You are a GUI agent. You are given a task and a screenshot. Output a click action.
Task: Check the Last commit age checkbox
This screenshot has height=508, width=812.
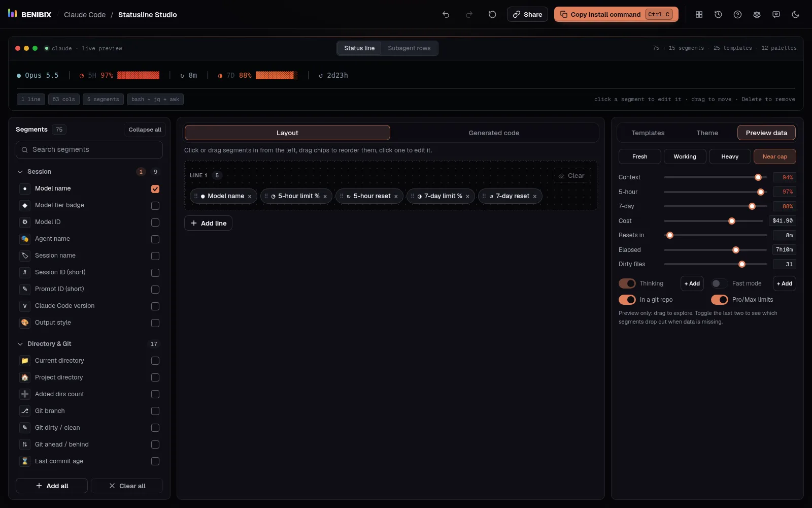coord(155,461)
